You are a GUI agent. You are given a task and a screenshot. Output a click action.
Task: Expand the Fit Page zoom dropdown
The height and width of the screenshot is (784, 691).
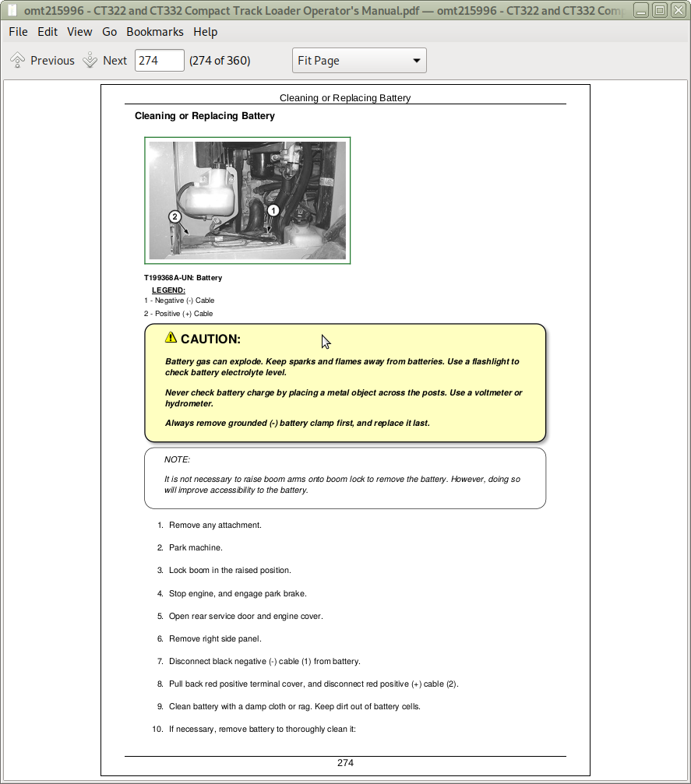pos(359,61)
